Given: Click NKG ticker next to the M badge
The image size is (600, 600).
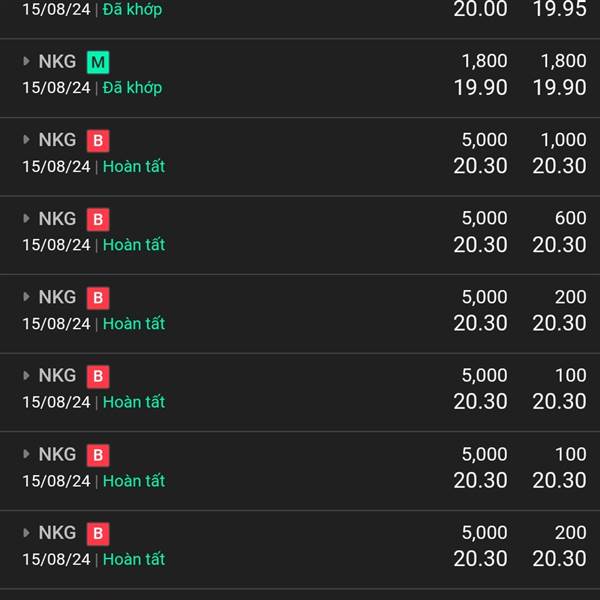Looking at the screenshot, I should [57, 62].
